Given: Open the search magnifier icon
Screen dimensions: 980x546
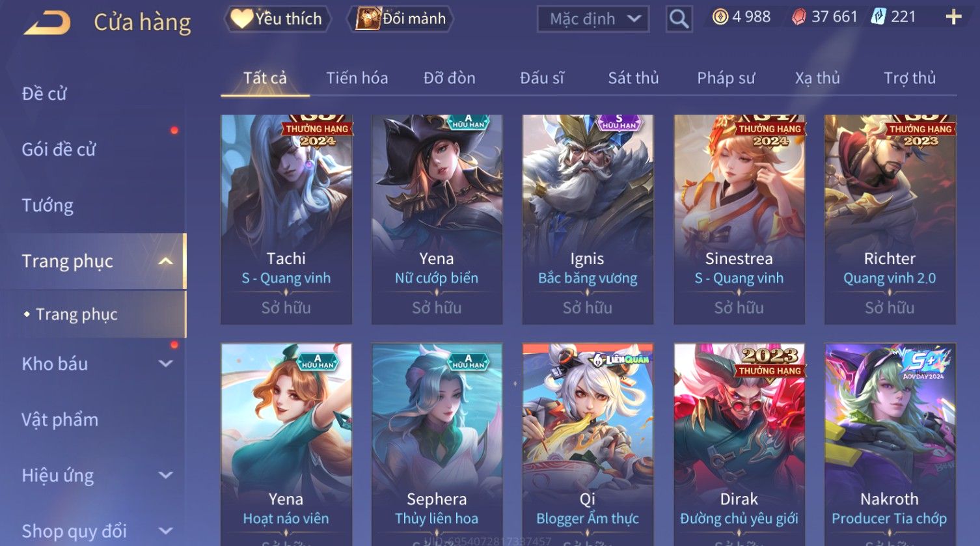Looking at the screenshot, I should point(679,19).
